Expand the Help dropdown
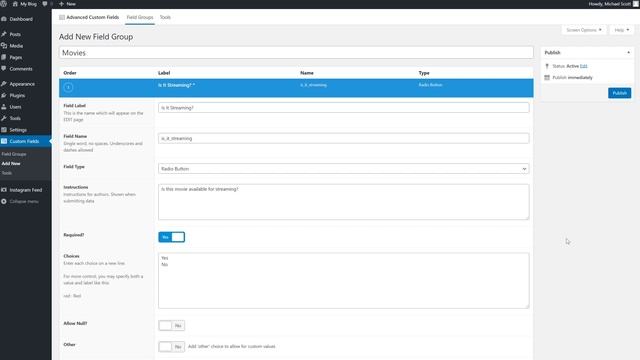This screenshot has width=640, height=360. point(622,30)
